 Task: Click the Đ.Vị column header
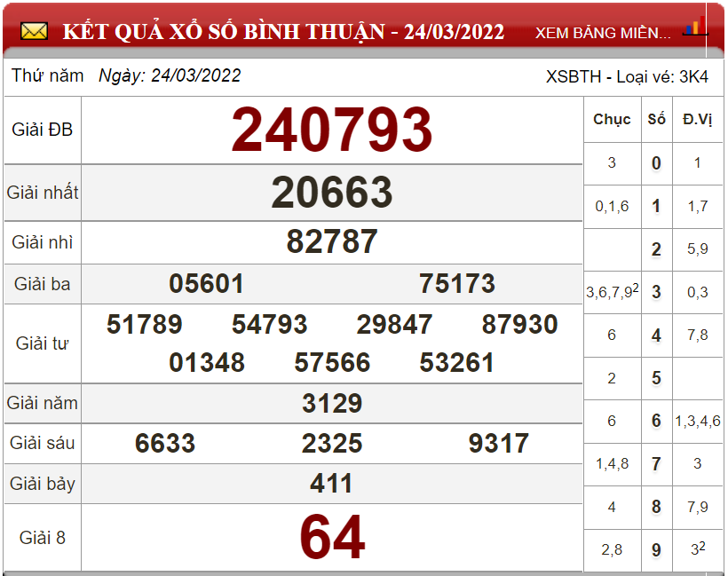click(698, 120)
